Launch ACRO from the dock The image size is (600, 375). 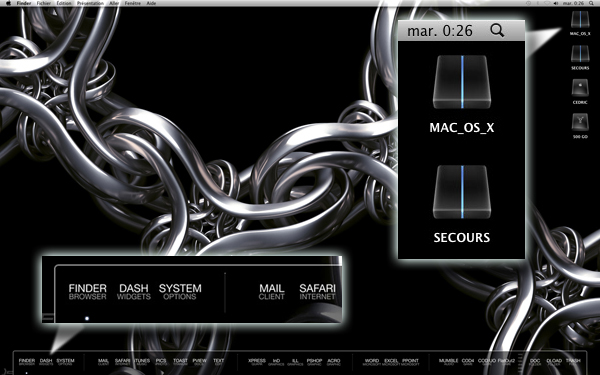point(334,362)
